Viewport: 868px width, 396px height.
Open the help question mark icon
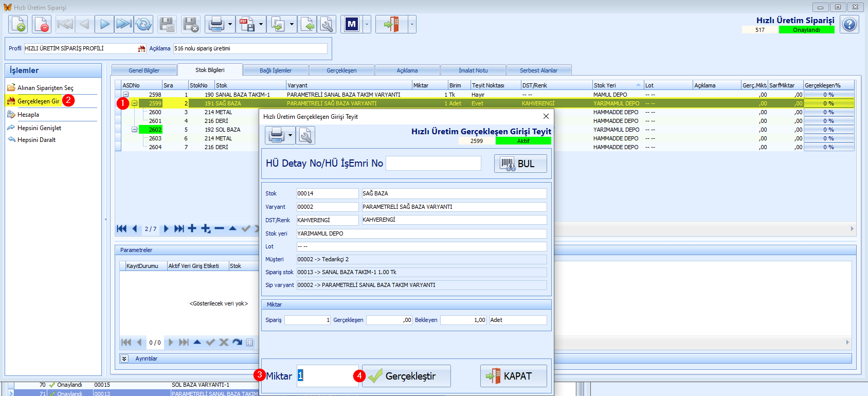tap(849, 24)
